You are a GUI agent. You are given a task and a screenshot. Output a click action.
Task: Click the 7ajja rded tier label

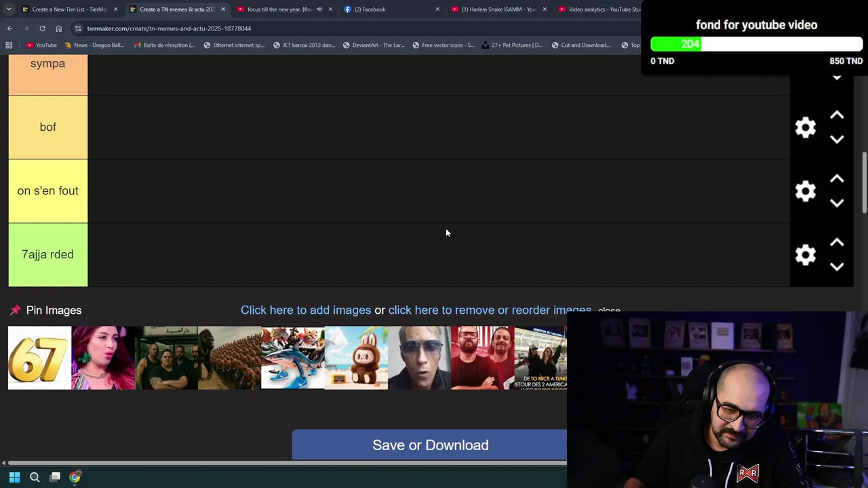tap(47, 255)
